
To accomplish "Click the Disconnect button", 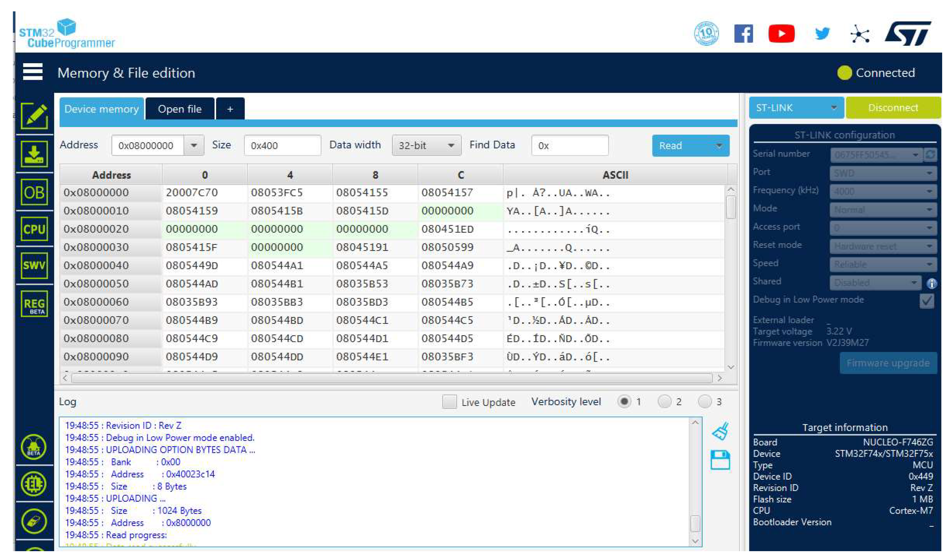I will point(894,108).
